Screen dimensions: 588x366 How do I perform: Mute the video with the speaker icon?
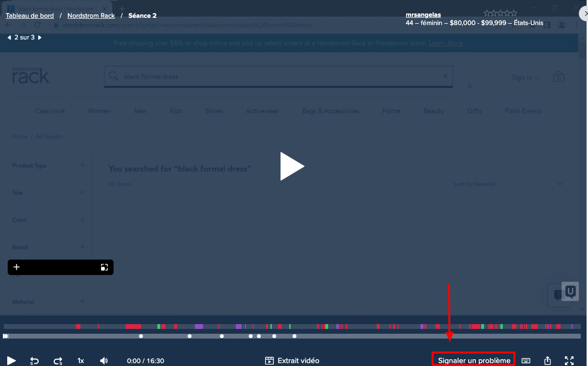[104, 361]
